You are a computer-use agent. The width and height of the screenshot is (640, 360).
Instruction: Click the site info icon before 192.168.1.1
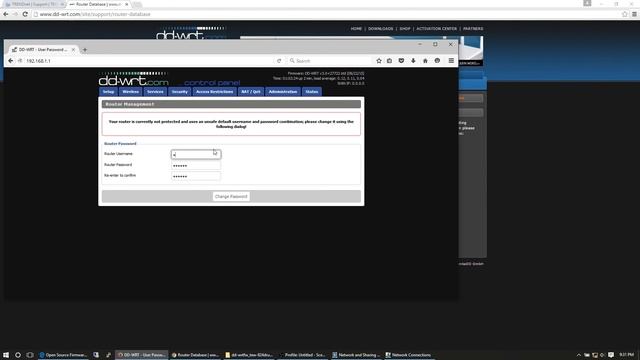[x=20, y=61]
